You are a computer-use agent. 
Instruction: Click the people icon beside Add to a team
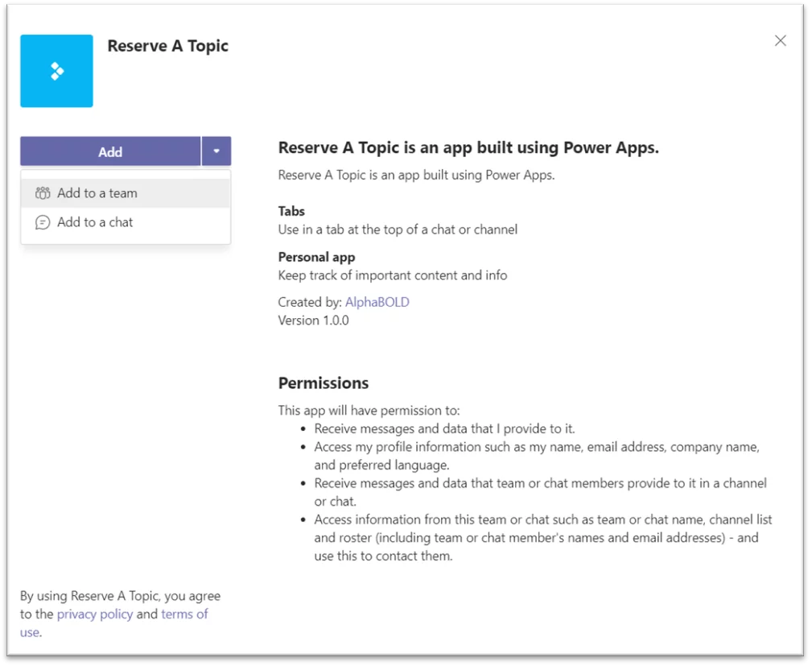point(43,193)
